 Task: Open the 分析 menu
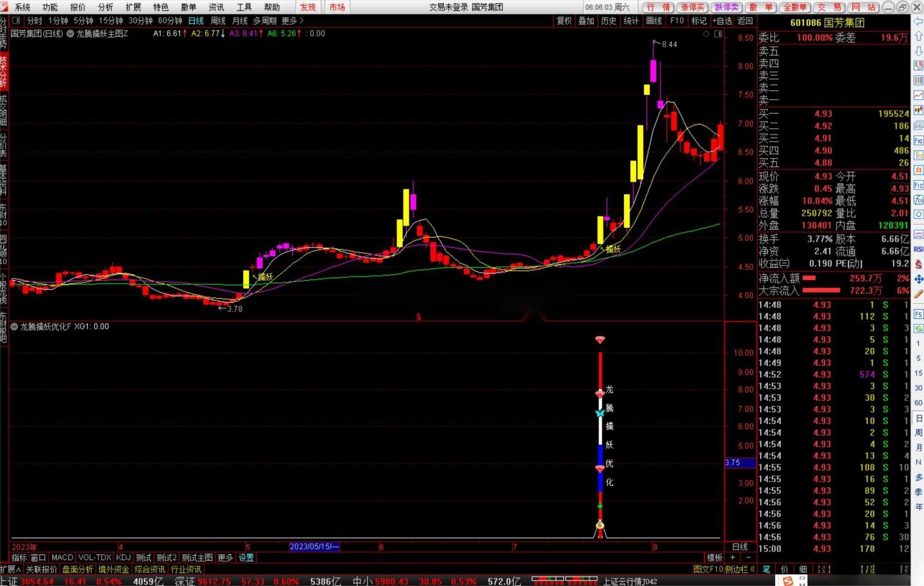(105, 7)
